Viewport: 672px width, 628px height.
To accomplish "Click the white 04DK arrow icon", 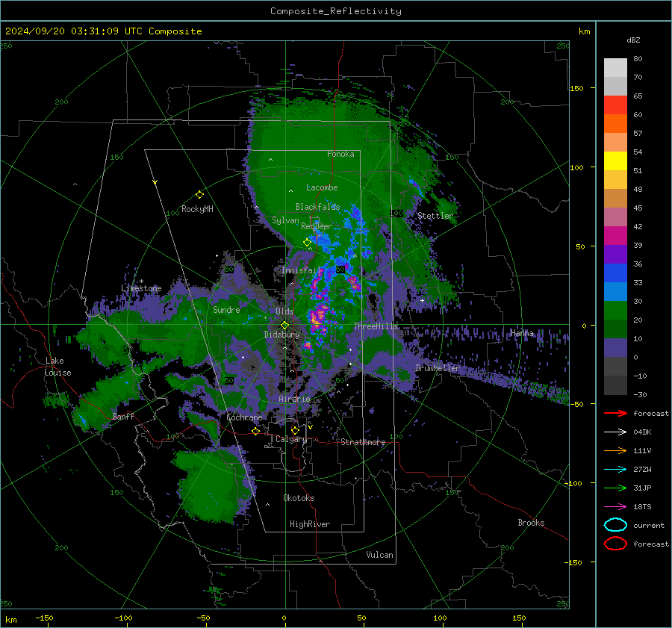I will (615, 432).
